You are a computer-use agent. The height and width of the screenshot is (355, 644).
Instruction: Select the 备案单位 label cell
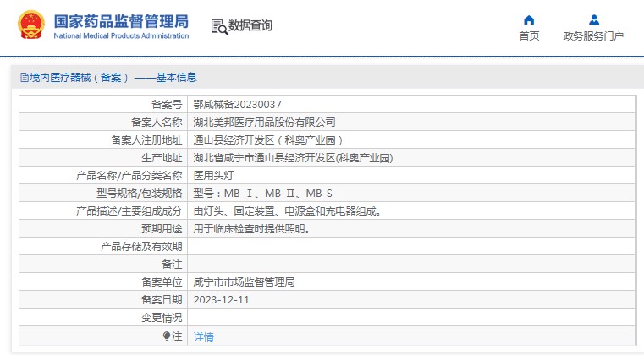tap(162, 282)
